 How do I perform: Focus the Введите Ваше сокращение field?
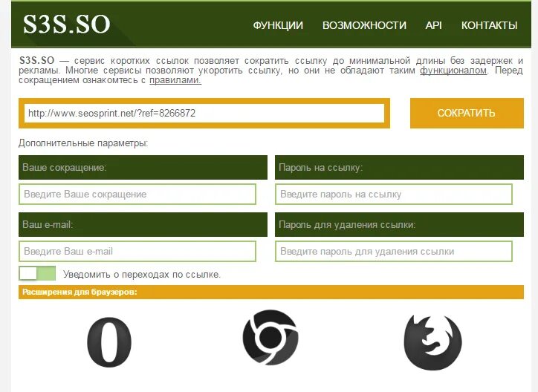pyautogui.click(x=137, y=195)
